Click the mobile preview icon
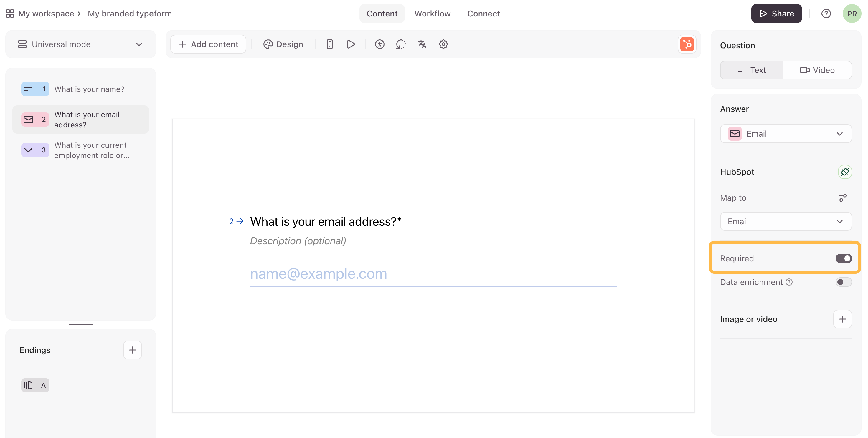868x438 pixels. [x=329, y=44]
